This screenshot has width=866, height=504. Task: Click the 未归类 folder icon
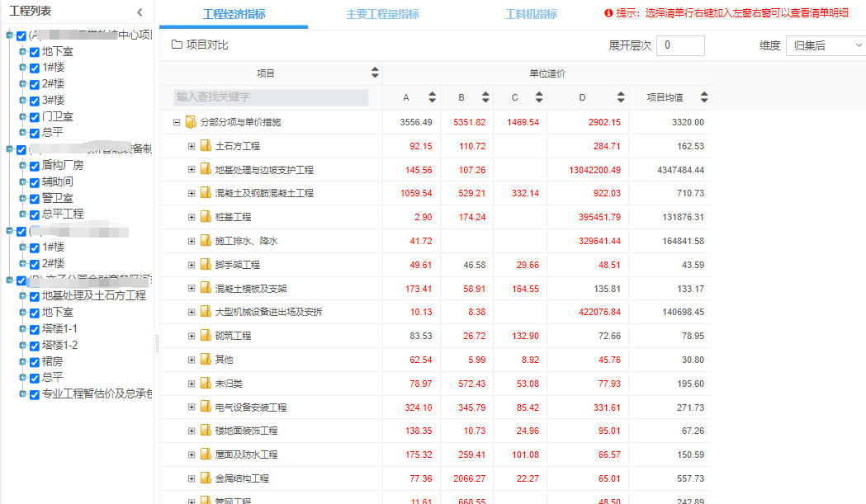(206, 383)
